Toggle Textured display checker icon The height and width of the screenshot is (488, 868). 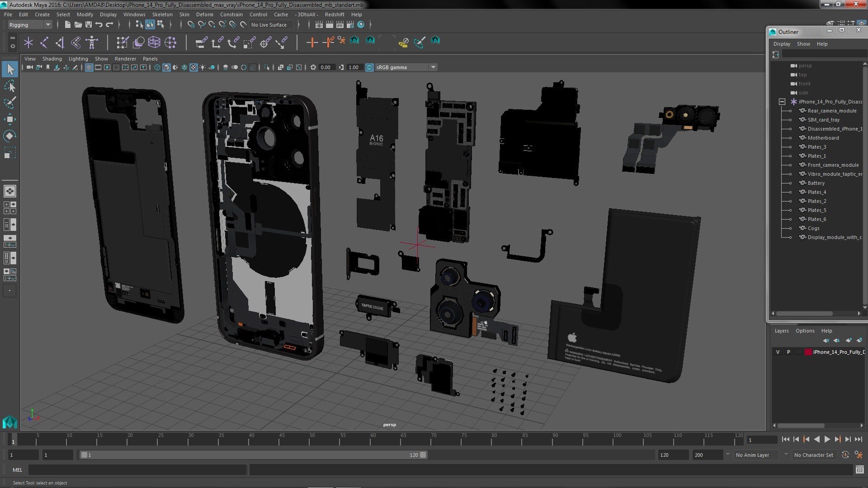coord(193,68)
